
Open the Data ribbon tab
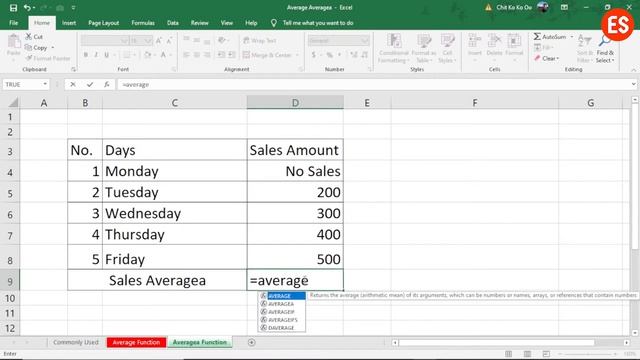tap(173, 23)
